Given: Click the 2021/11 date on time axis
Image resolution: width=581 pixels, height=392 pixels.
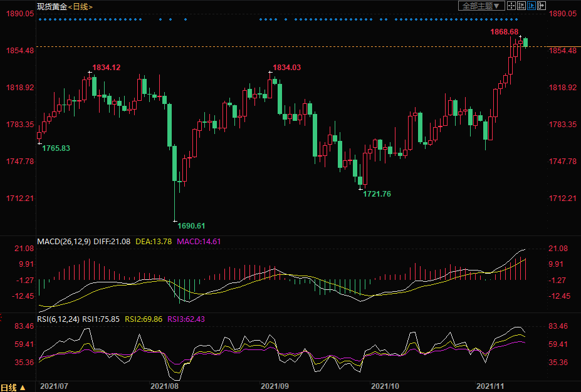Looking at the screenshot, I should 490,386.
